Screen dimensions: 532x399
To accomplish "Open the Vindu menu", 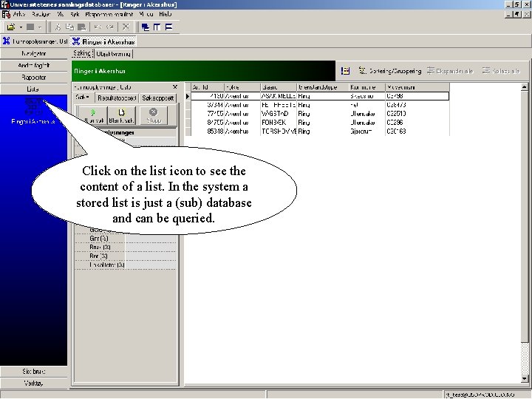I will click(x=146, y=14).
